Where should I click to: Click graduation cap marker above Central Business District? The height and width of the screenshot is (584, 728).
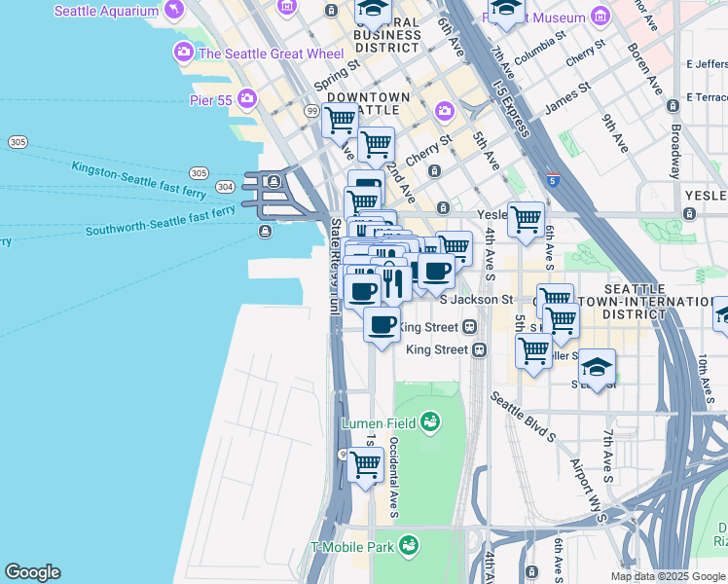tap(373, 12)
